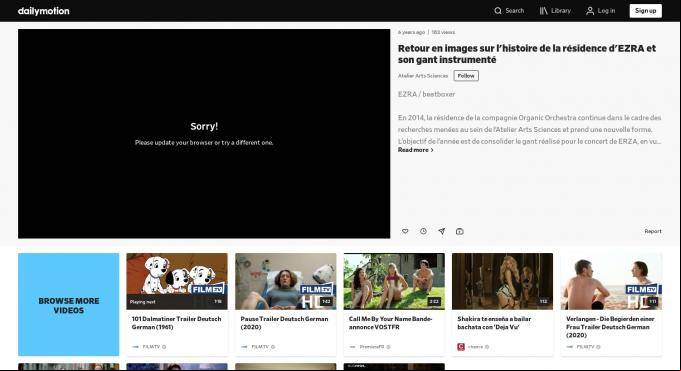Add video to Watch Later clock icon
The height and width of the screenshot is (371, 681).
click(423, 231)
